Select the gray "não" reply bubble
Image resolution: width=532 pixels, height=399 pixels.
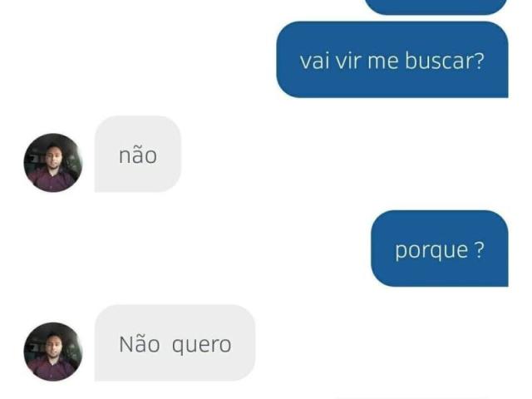138,154
